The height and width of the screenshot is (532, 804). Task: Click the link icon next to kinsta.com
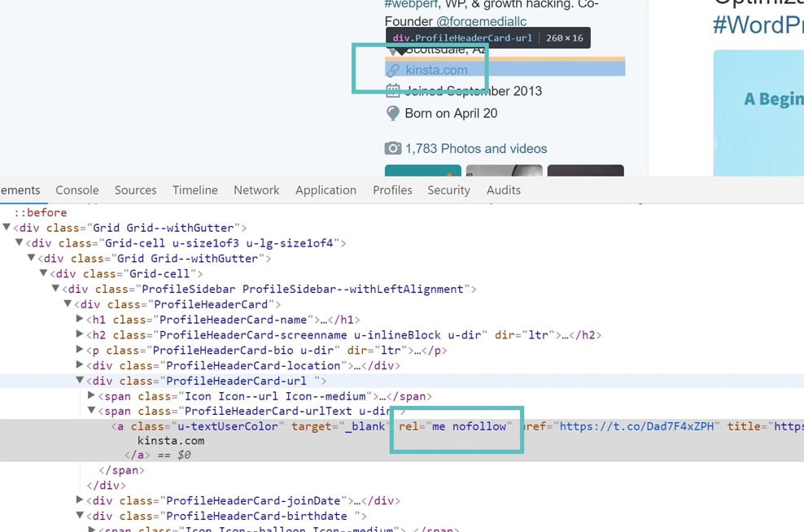tap(393, 70)
